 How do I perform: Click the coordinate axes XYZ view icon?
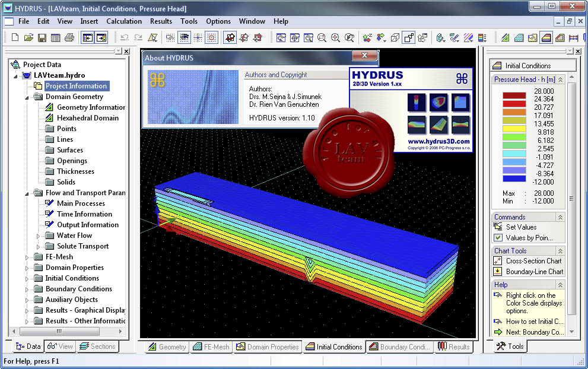coord(367,37)
